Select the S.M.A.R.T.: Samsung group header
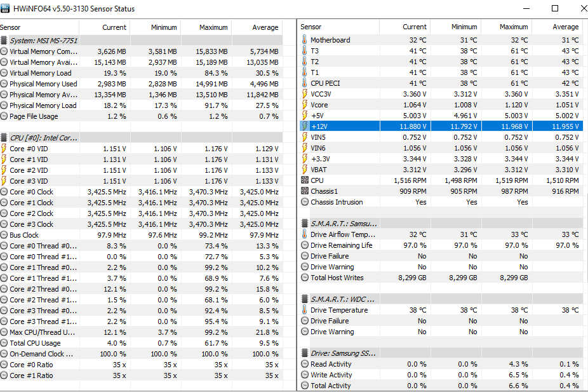Image resolution: width=588 pixels, height=392 pixels. coord(343,224)
